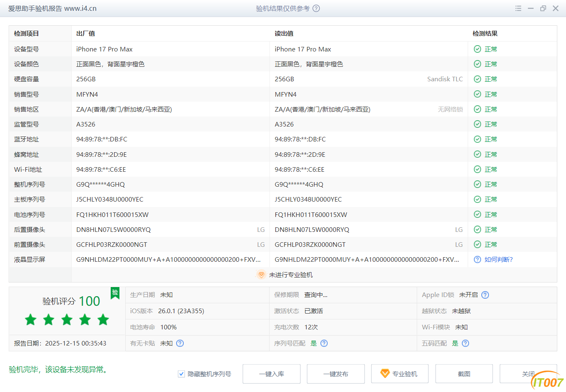This screenshot has height=392, width=566.
Task: Click the 电池序列号 factory value FQ1HKH011T600015XW
Action: (x=112, y=214)
